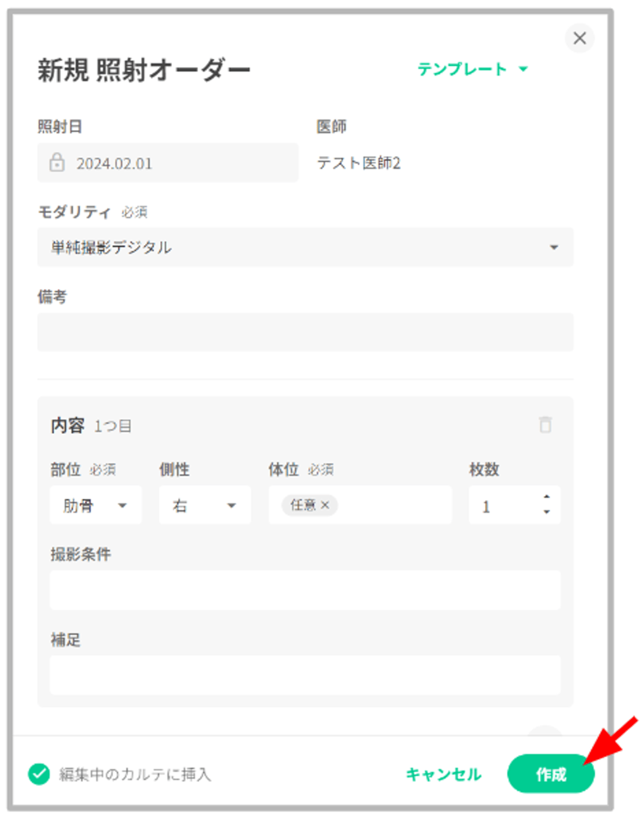Click the lock icon in 照射日 field
The width and height of the screenshot is (644, 818).
pyautogui.click(x=57, y=163)
